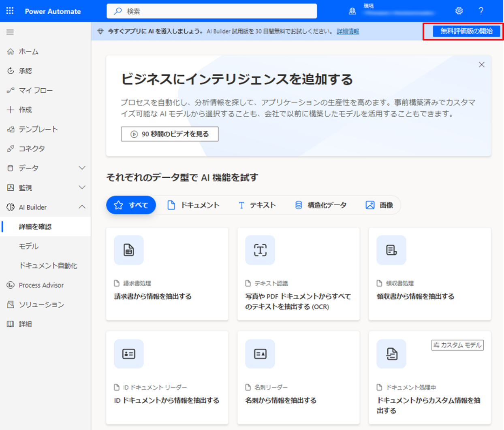
Task: Click the 詳細 book icon
Action: 11,324
